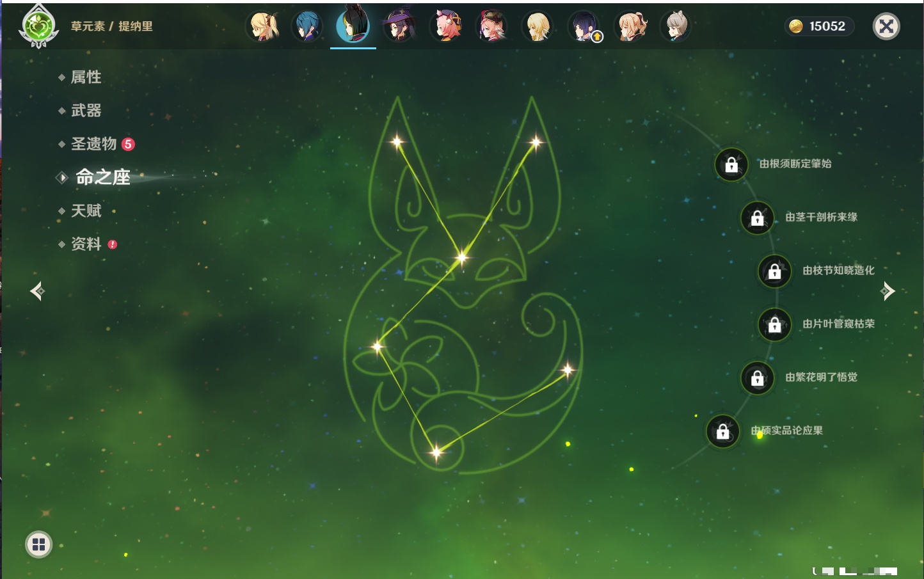Click the star on the fox's left ear
Viewport: 924px width, 579px height.
tap(397, 141)
